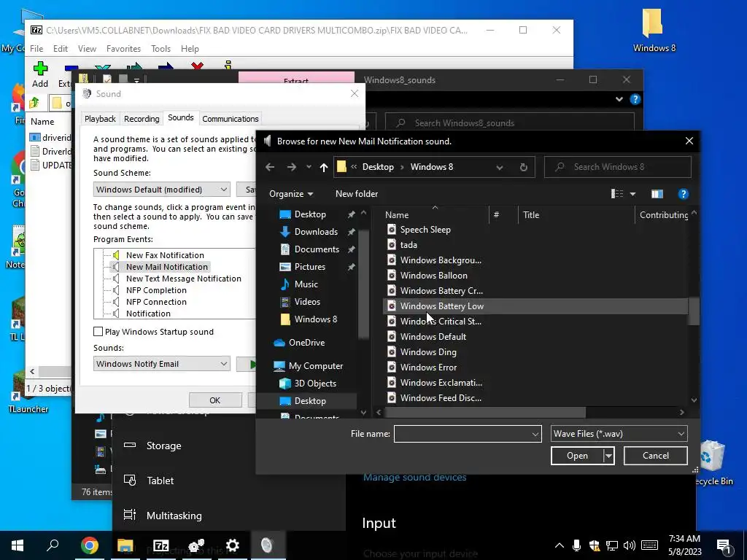Screen dimensions: 747x560
Task: Open the Sounds dropdown Windows Notify Email
Action: click(161, 364)
